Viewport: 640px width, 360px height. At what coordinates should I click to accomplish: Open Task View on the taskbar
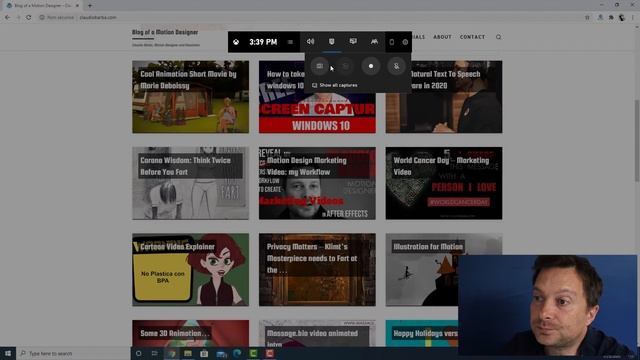[x=155, y=353]
